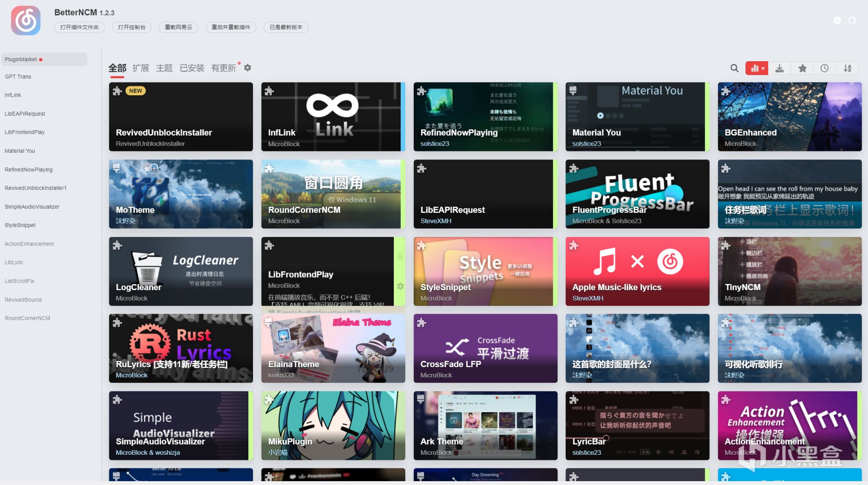The image size is (868, 485).
Task: Click trash icon on LibFrontendPlay card
Action: 400,257
